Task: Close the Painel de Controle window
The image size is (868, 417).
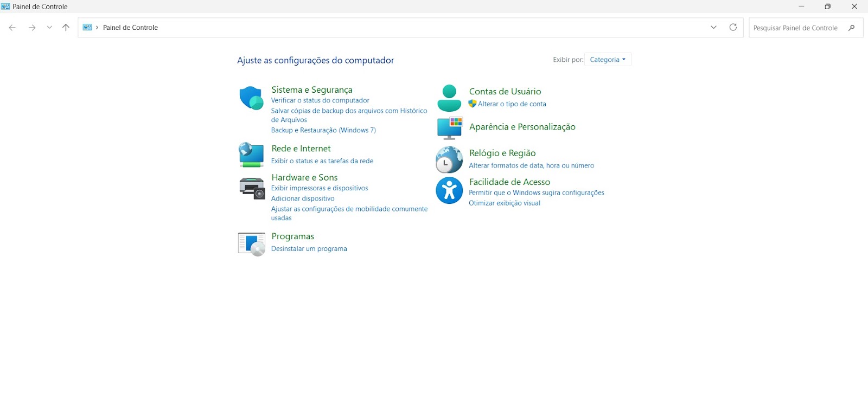Action: [854, 7]
